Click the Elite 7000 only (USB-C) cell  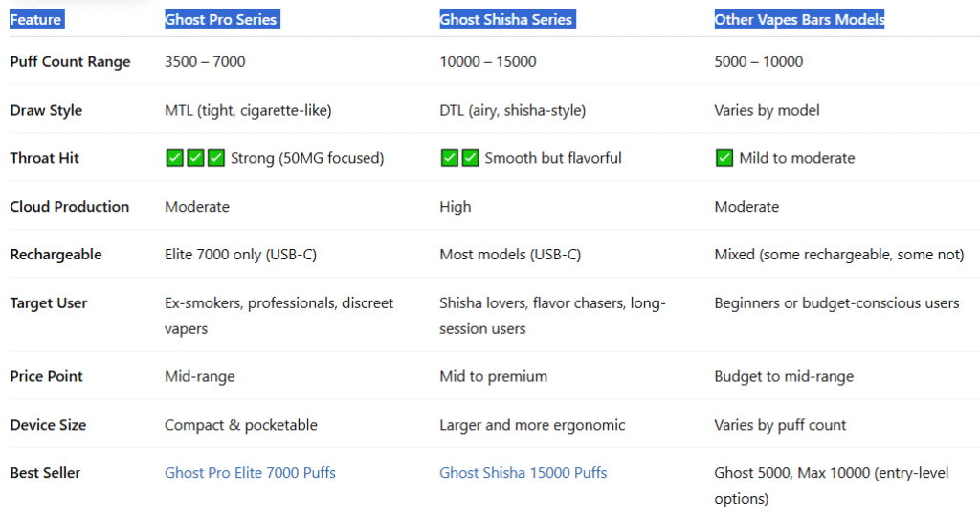point(240,255)
